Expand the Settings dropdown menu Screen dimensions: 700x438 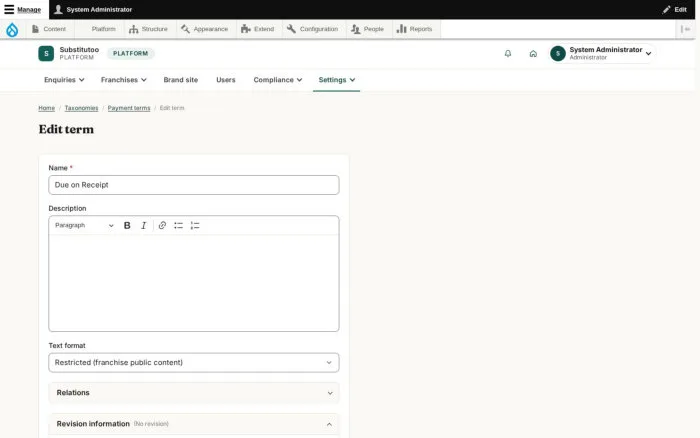(337, 80)
